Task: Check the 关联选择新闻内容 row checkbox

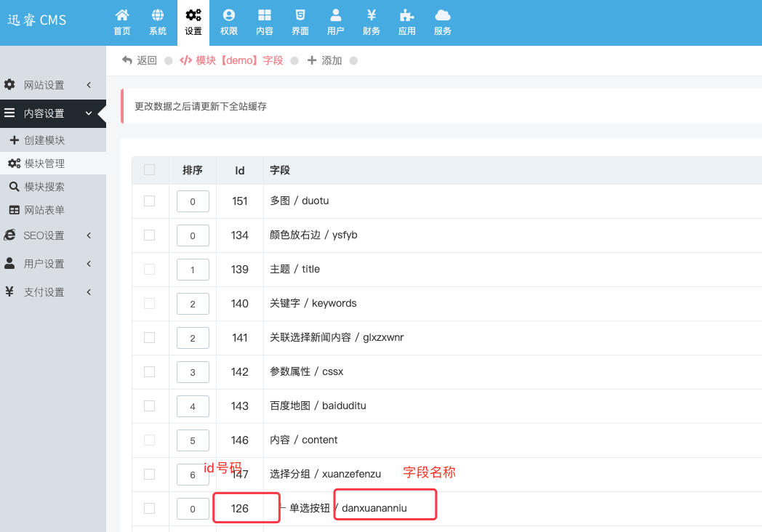Action: point(149,337)
